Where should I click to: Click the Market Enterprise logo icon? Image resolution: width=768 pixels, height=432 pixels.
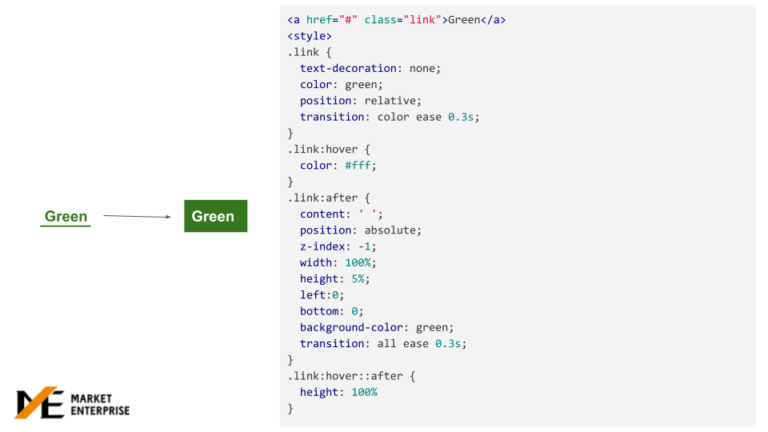38,403
